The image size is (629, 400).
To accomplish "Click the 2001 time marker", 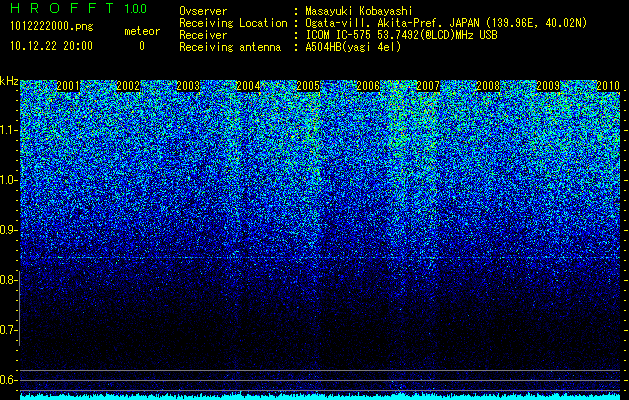I will click(x=68, y=86).
